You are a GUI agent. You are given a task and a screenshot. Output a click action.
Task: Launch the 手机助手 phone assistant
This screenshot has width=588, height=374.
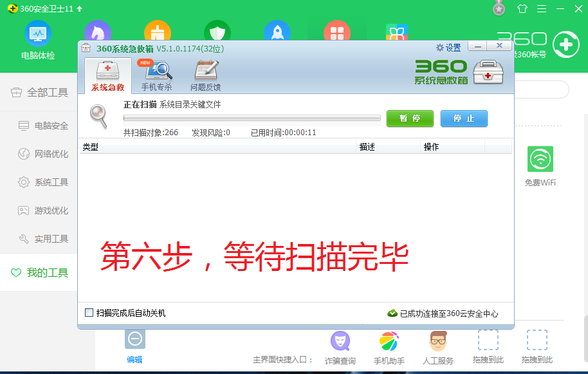[x=389, y=341]
